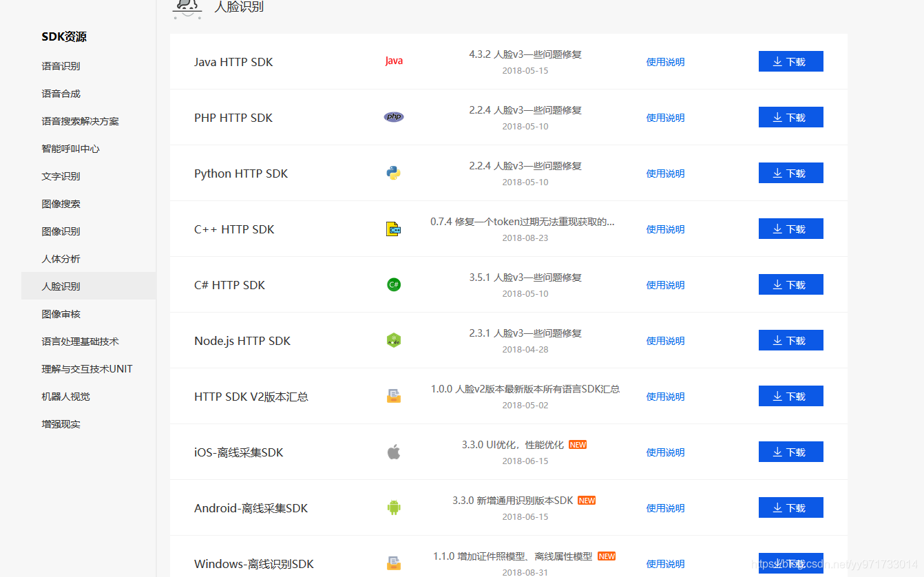
Task: Click the C++ file icon
Action: [393, 229]
